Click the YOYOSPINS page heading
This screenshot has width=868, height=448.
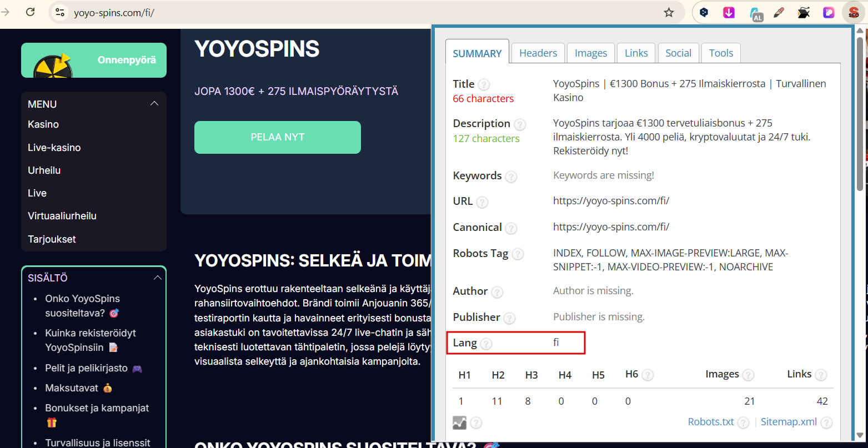tap(257, 49)
